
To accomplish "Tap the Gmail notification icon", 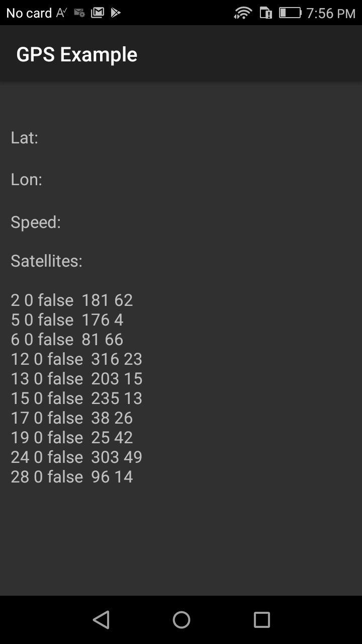I will 97,13.
